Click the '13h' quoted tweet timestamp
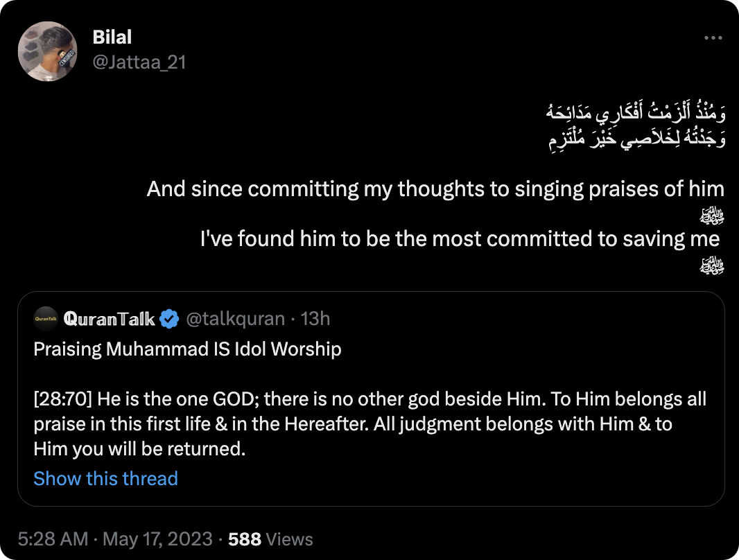 [x=316, y=319]
